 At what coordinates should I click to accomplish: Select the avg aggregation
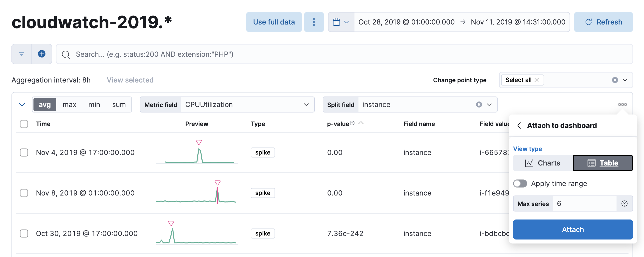(44, 104)
